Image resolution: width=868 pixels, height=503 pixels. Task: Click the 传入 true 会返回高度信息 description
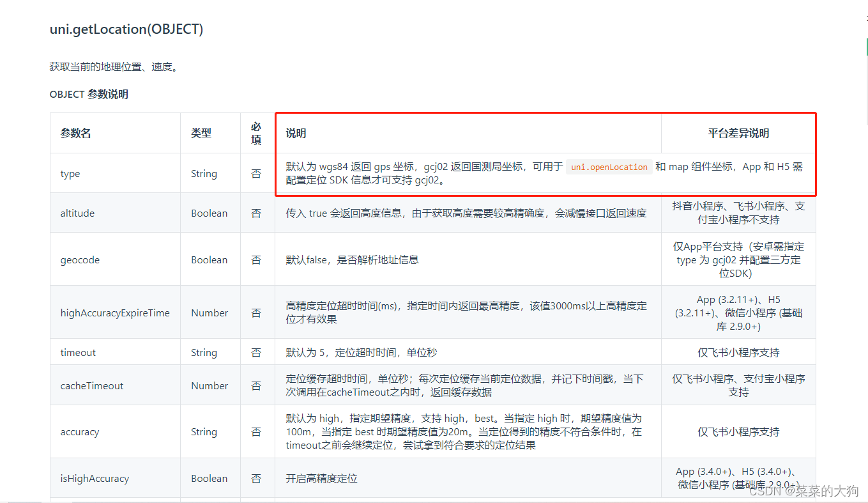pyautogui.click(x=466, y=213)
